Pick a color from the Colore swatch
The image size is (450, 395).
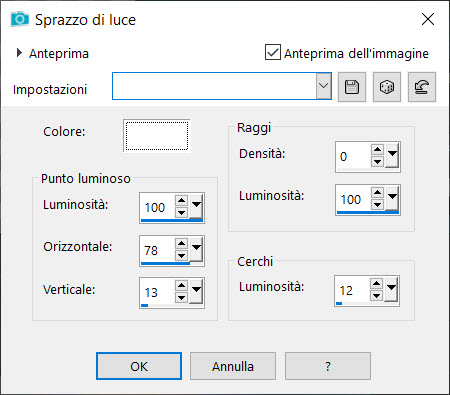point(157,136)
